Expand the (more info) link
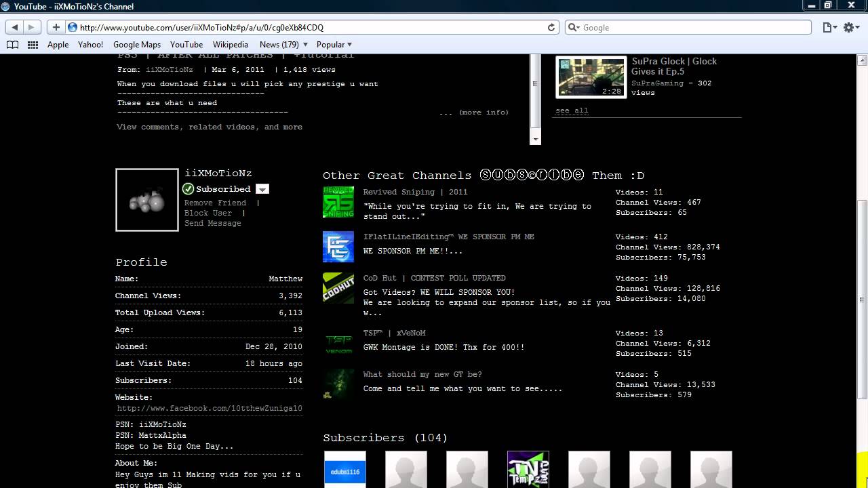Viewport: 868px width, 488px height. (484, 113)
